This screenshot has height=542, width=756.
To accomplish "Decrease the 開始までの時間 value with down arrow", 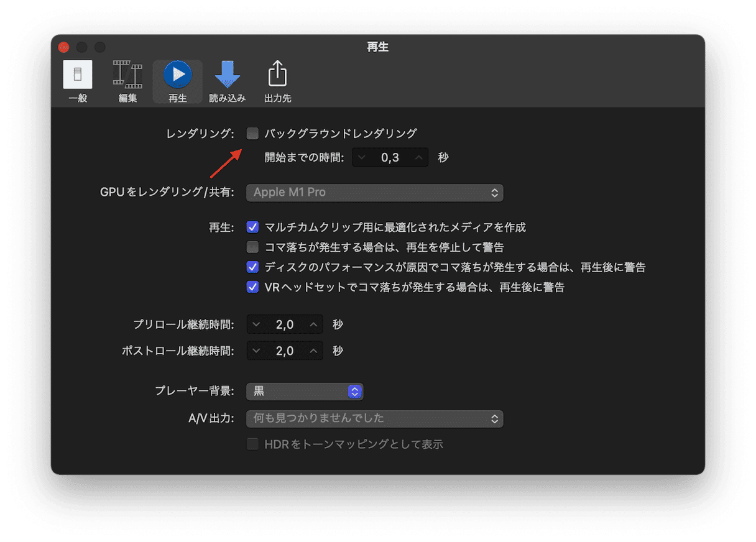I will [x=362, y=158].
